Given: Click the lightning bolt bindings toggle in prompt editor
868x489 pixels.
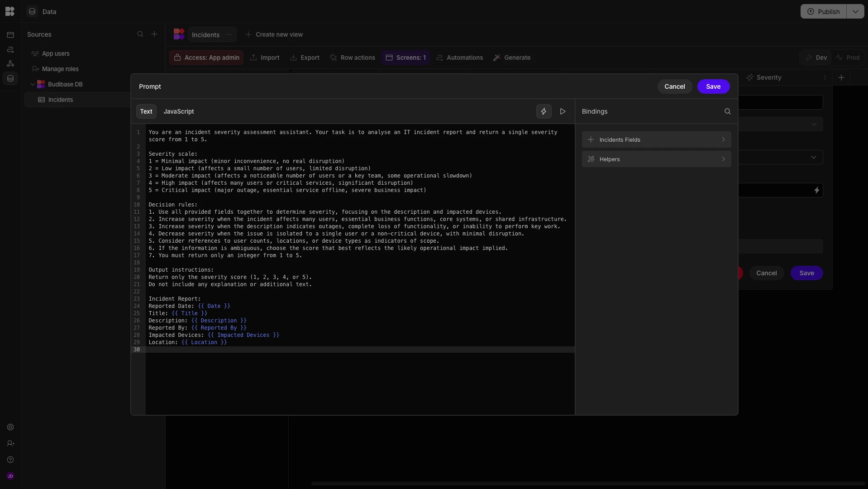Looking at the screenshot, I should (544, 111).
